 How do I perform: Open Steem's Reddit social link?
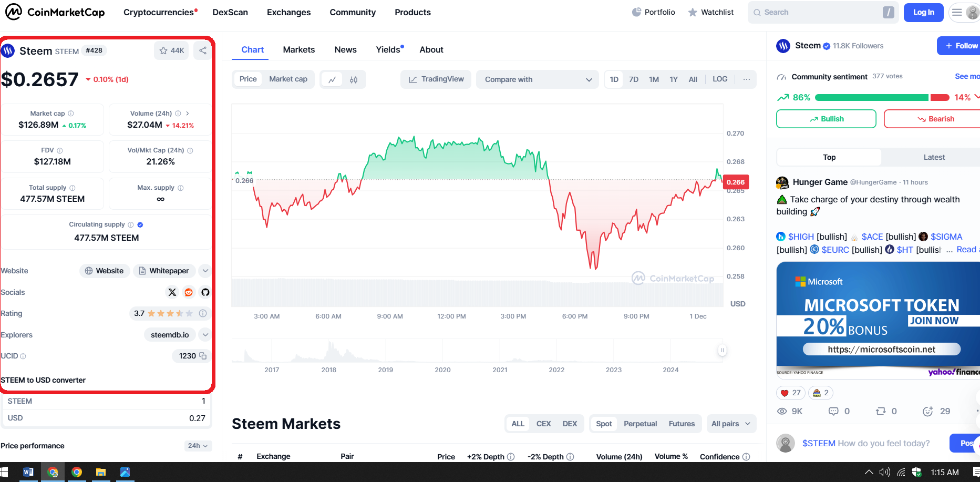pos(189,292)
